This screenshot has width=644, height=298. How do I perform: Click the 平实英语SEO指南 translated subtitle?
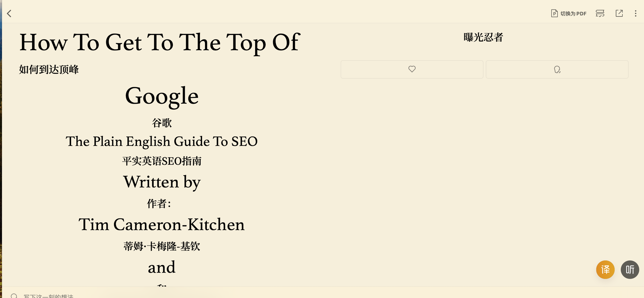(162, 161)
